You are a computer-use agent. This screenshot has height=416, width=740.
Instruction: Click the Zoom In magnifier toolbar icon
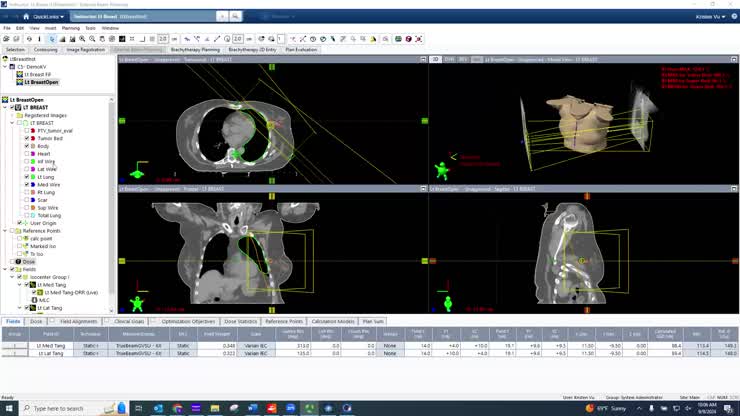[82, 39]
